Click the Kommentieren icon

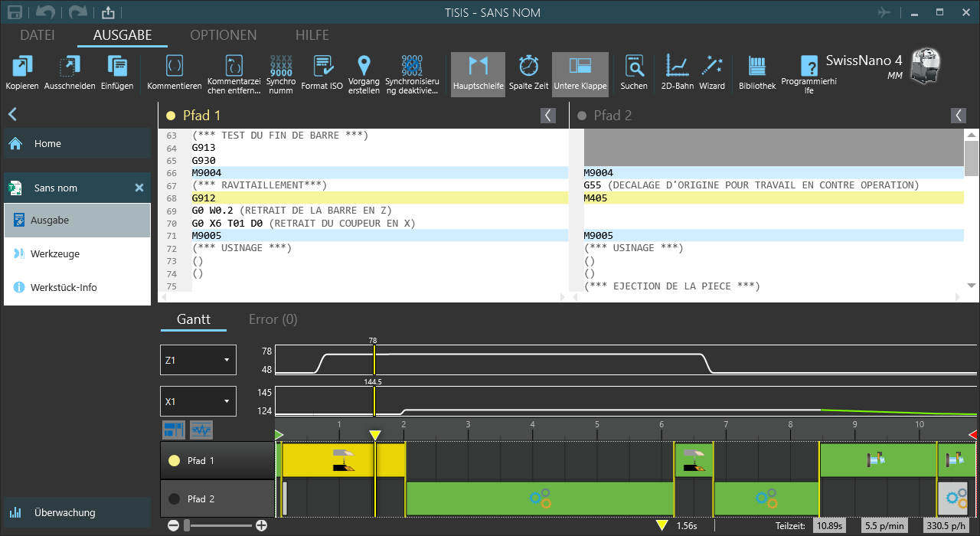point(174,67)
